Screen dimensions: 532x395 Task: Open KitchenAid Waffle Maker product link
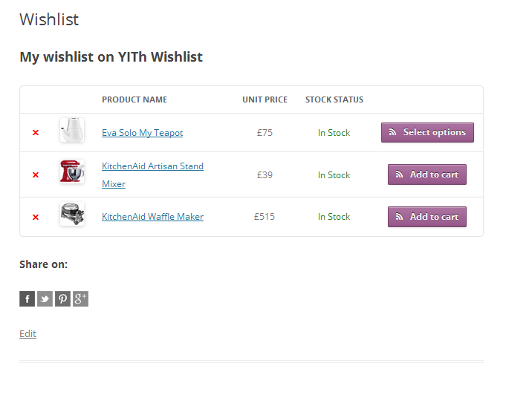pos(152,217)
